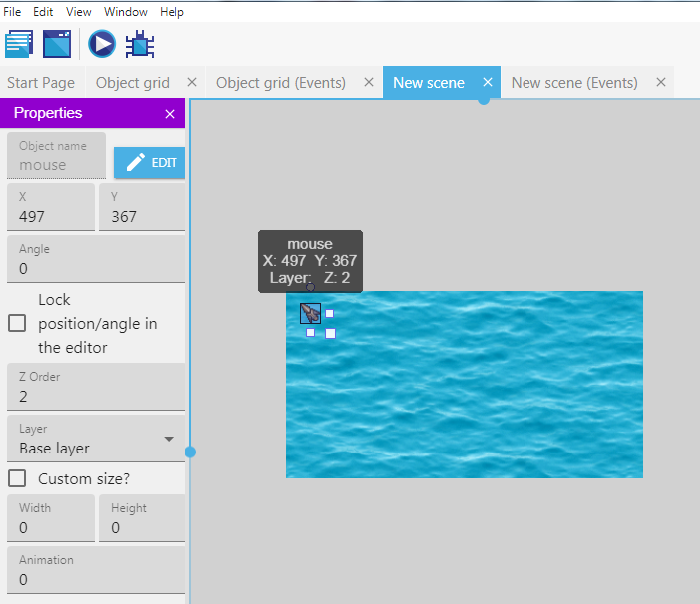
Task: Switch to Object grid (Events) tab
Action: click(281, 83)
